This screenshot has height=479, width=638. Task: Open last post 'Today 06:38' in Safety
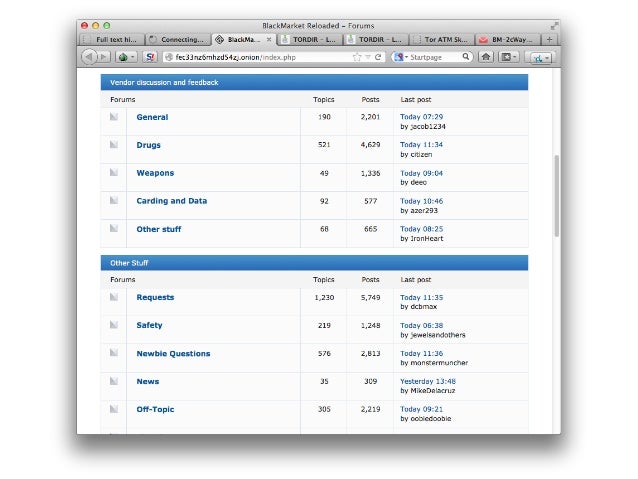coord(421,325)
